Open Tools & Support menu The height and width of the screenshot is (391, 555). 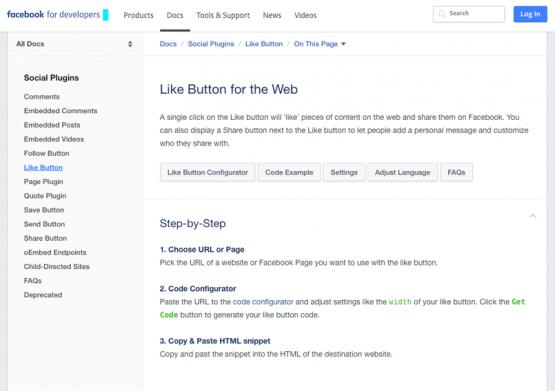tap(223, 15)
